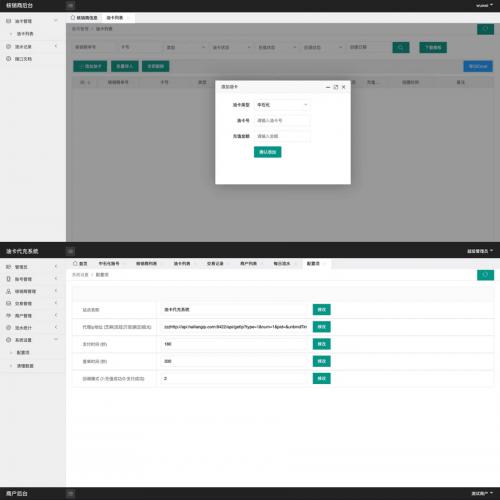
Task: Open the 测试商户 user dropdown
Action: tap(482, 493)
